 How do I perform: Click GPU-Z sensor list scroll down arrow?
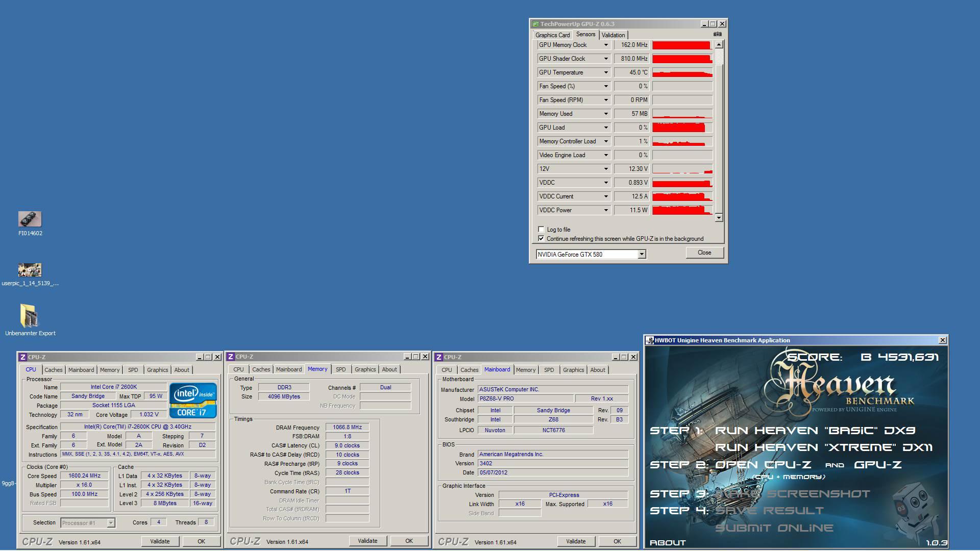click(719, 218)
